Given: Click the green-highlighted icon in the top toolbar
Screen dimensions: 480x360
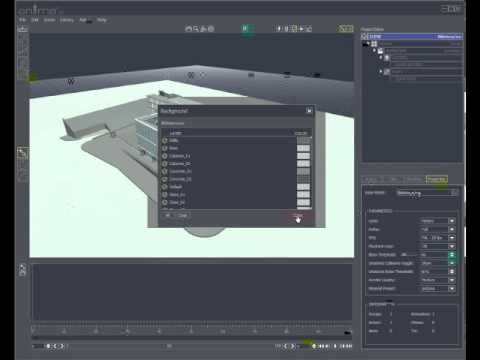Looking at the screenshot, I should [x=247, y=29].
